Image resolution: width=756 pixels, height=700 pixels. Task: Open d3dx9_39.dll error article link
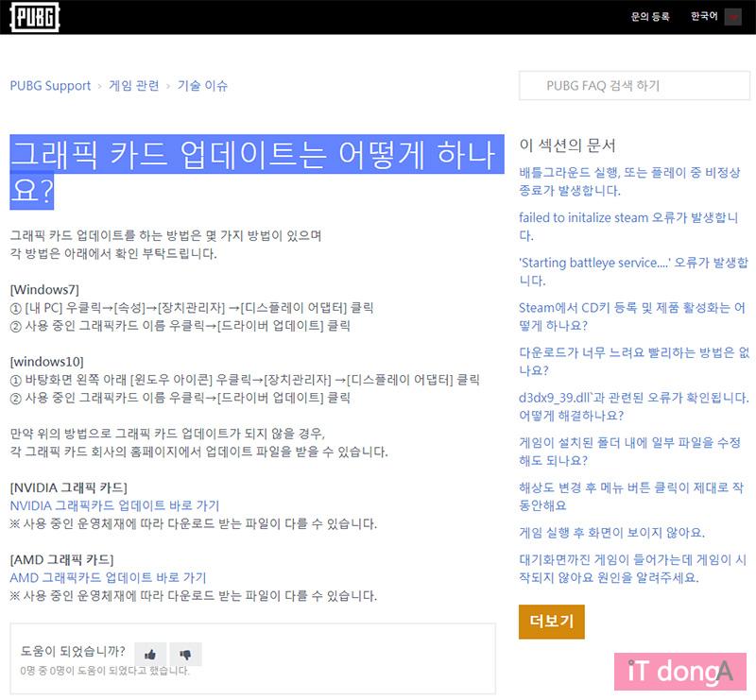tap(633, 406)
